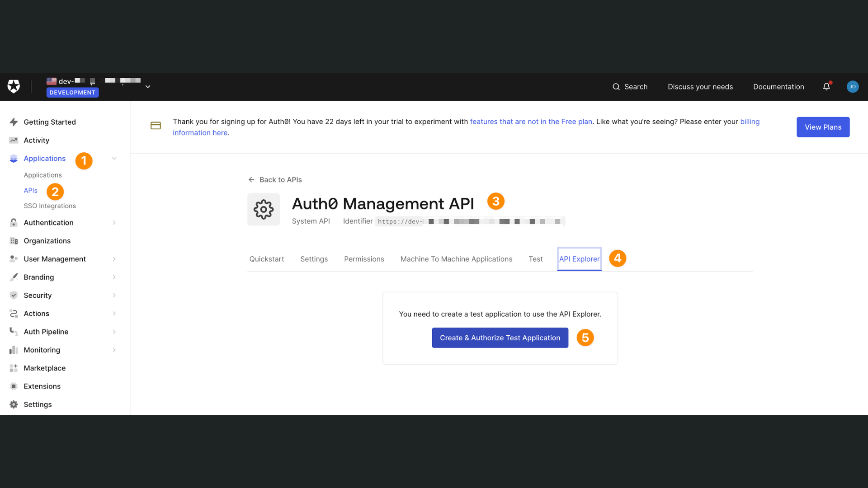Click Create & Authorize Test Application
Image resolution: width=868 pixels, height=488 pixels.
(x=500, y=338)
